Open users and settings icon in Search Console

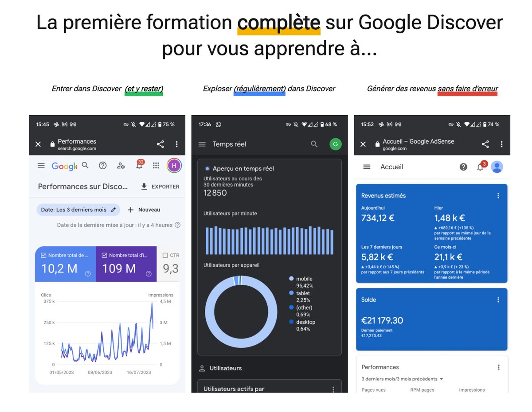click(x=121, y=166)
